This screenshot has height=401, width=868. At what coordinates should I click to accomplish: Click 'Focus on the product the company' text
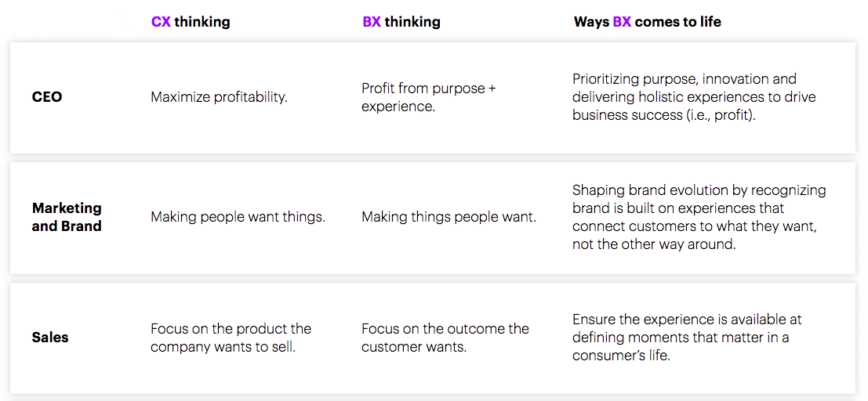(231, 338)
